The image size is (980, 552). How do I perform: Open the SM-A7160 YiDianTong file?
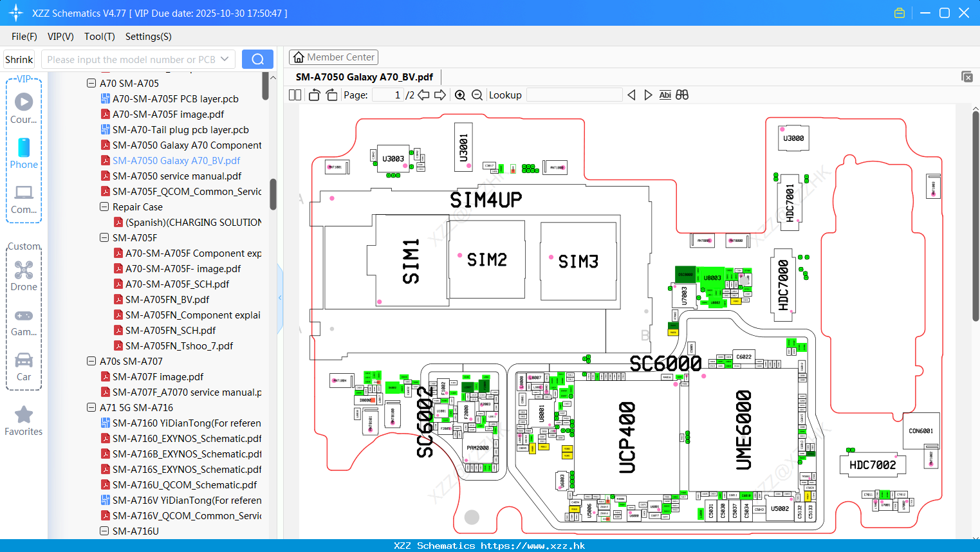187,423
